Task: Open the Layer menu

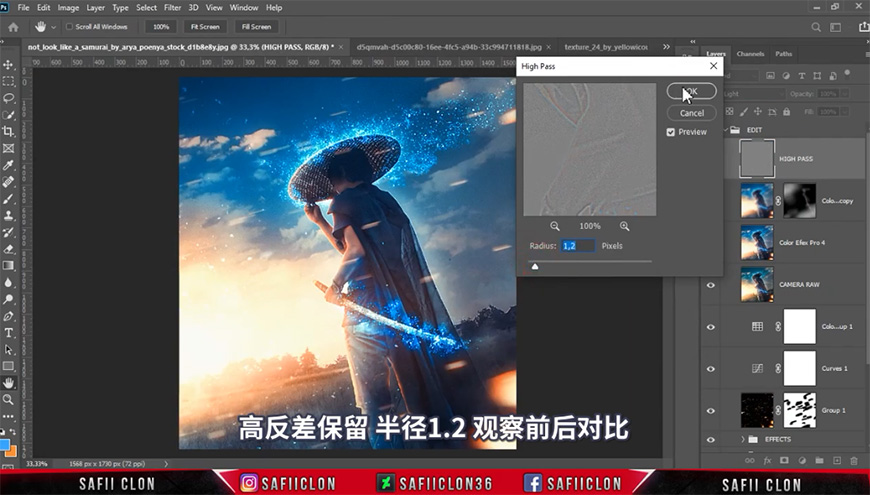Action: pos(95,8)
